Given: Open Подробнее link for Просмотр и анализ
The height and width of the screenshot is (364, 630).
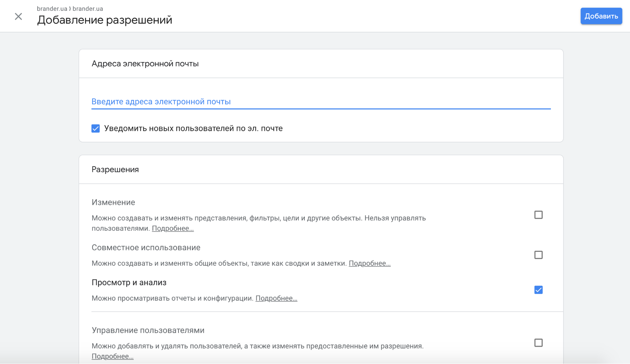Looking at the screenshot, I should pyautogui.click(x=276, y=298).
